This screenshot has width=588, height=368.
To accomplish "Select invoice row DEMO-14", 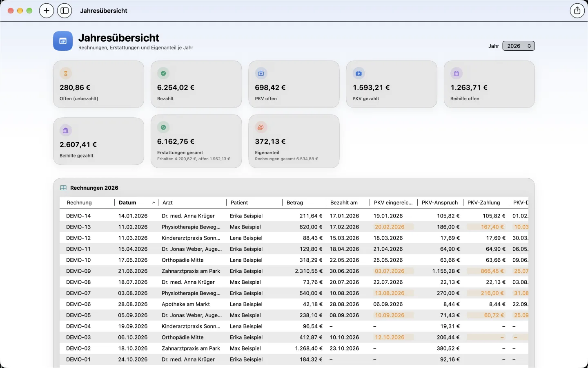I will tap(294, 216).
